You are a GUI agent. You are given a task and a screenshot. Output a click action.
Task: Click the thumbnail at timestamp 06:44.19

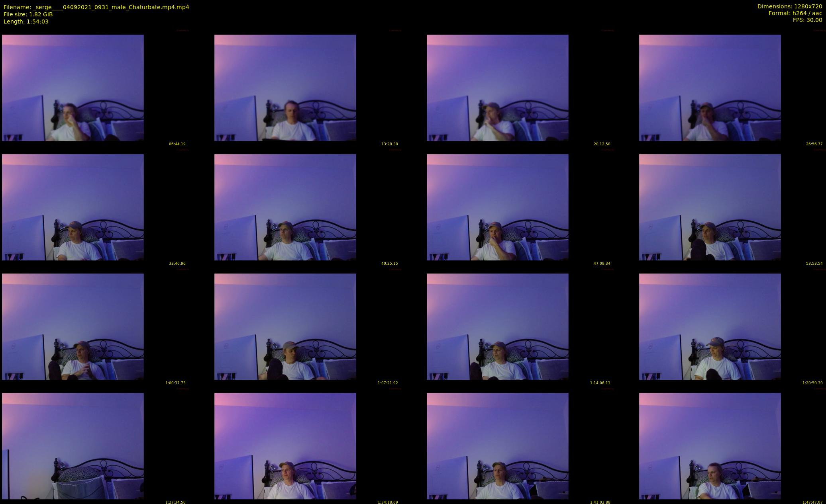73,88
